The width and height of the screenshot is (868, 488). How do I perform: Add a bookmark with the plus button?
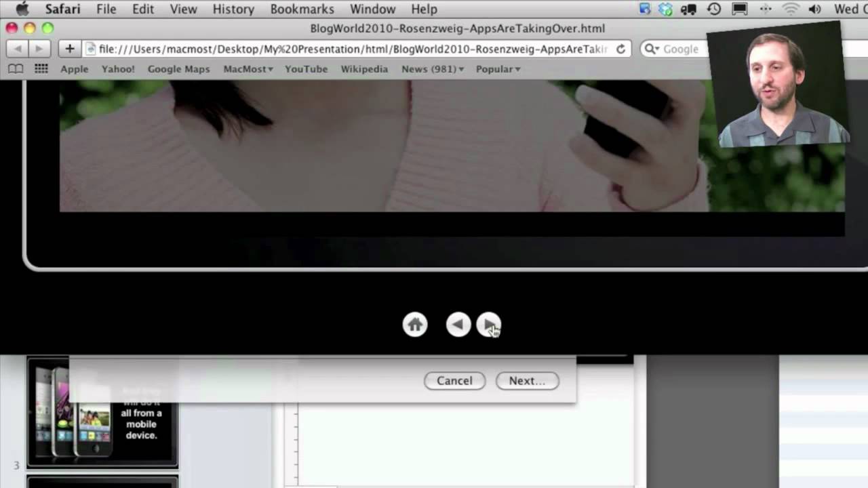(x=69, y=49)
